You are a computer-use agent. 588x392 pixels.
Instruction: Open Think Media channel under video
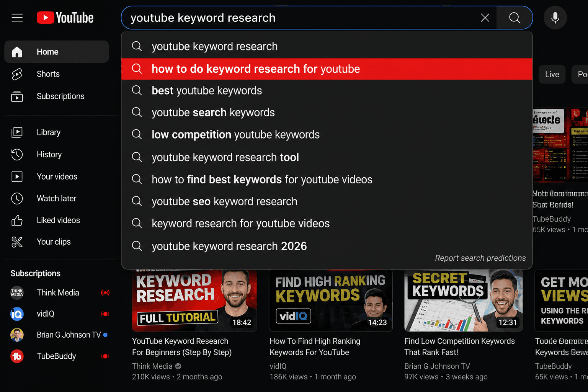click(152, 366)
